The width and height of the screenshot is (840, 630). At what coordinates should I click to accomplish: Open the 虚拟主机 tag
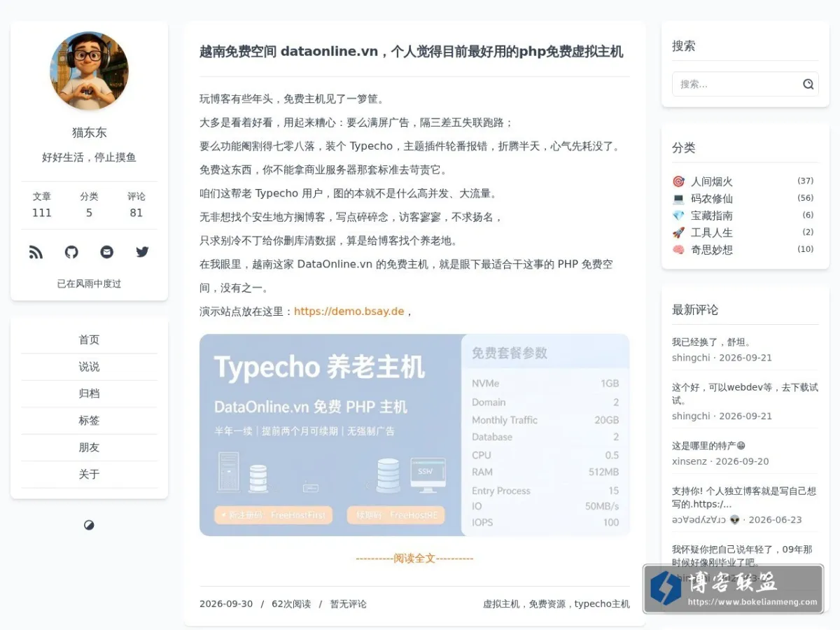(501, 604)
